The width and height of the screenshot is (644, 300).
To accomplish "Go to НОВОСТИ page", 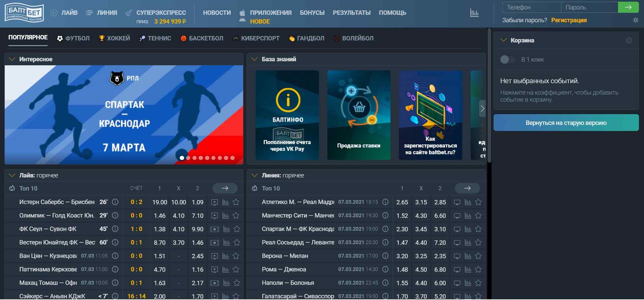I will coord(217,13).
